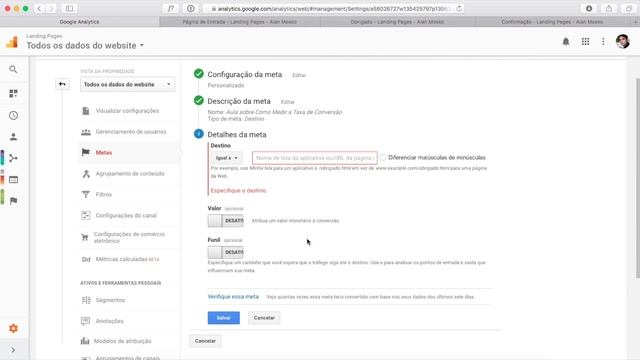
Task: Expand the view dropdown 'Todos os dados do website'
Action: pyautogui.click(x=127, y=84)
